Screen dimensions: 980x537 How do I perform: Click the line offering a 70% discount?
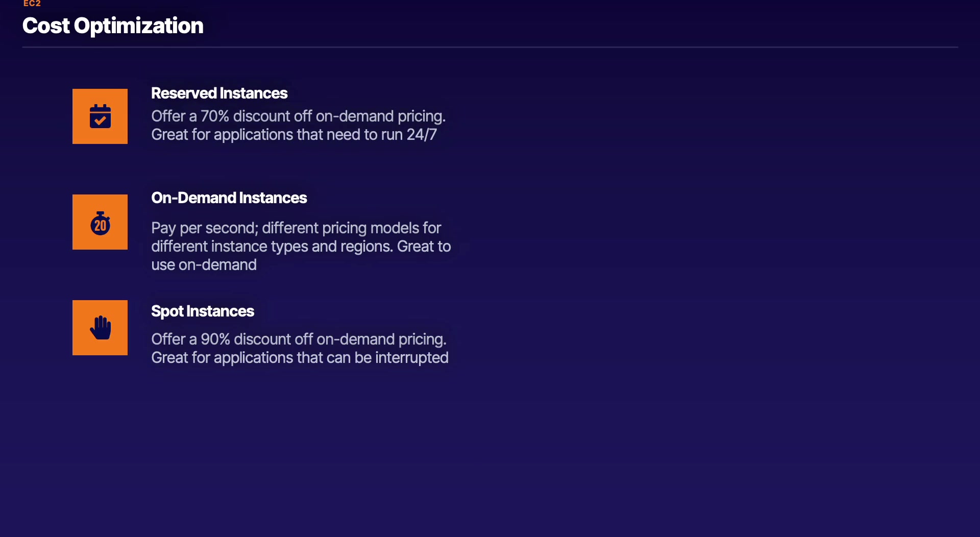click(x=298, y=116)
